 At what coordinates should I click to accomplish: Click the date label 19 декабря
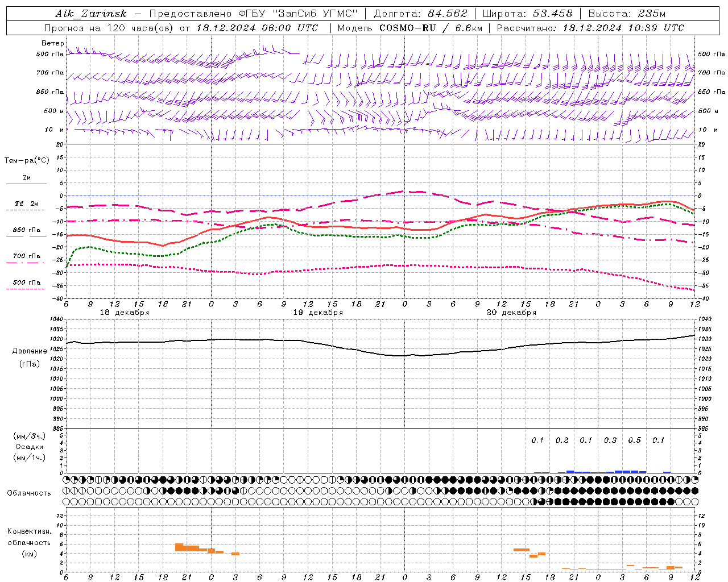(318, 313)
